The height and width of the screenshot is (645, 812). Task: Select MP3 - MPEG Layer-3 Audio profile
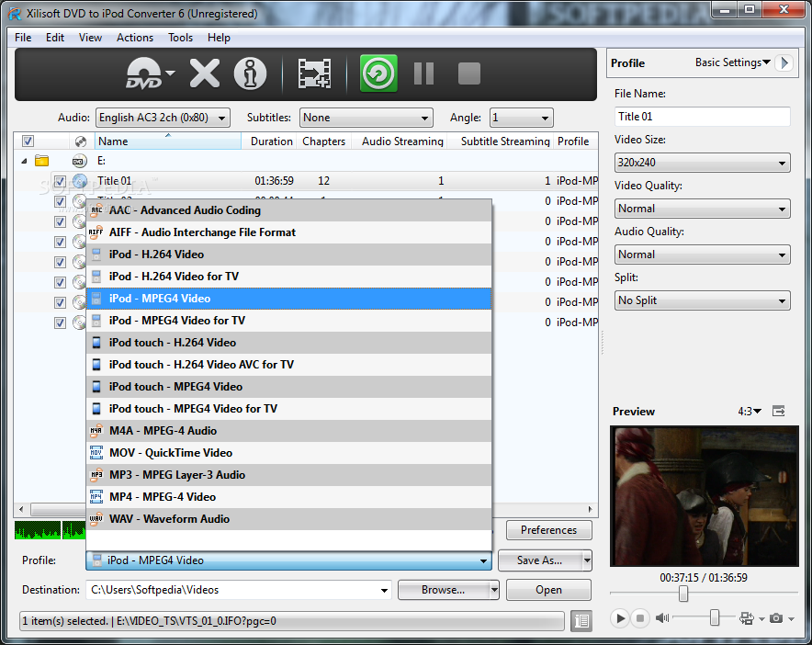click(x=288, y=474)
